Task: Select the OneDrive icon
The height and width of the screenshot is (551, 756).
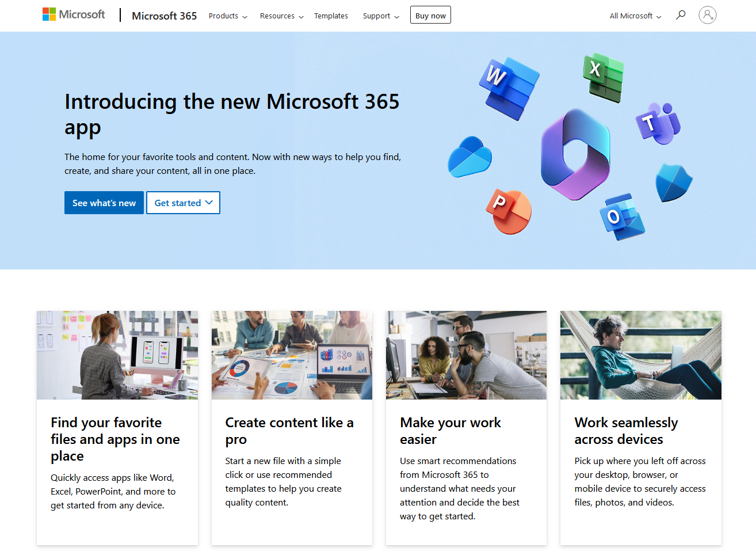Action: (x=470, y=157)
